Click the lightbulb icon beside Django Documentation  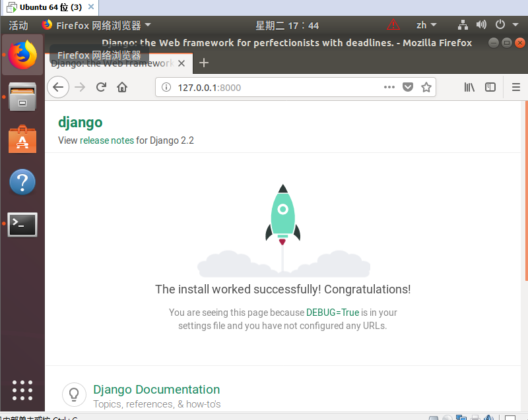74,394
